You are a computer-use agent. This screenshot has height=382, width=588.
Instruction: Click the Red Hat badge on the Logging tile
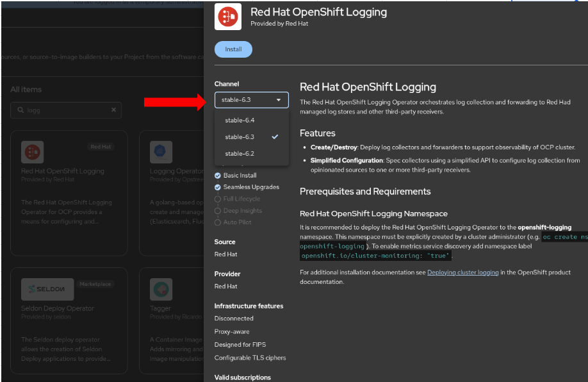[x=100, y=146]
